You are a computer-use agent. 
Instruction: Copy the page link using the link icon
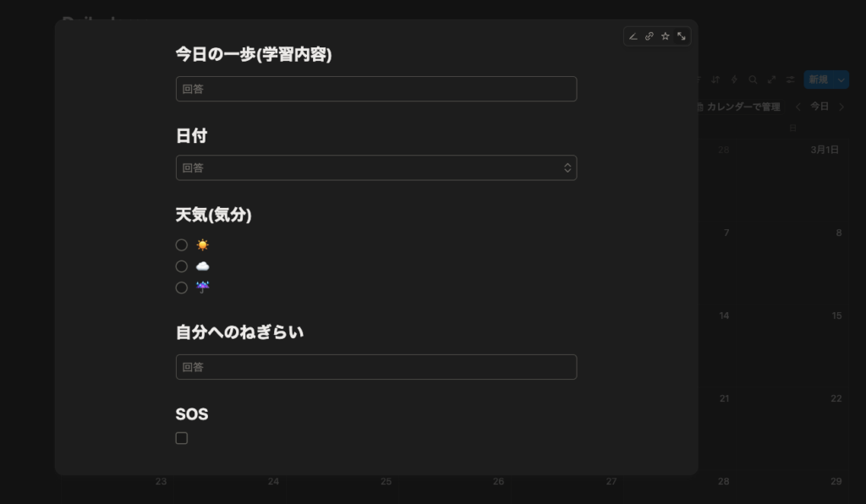649,36
